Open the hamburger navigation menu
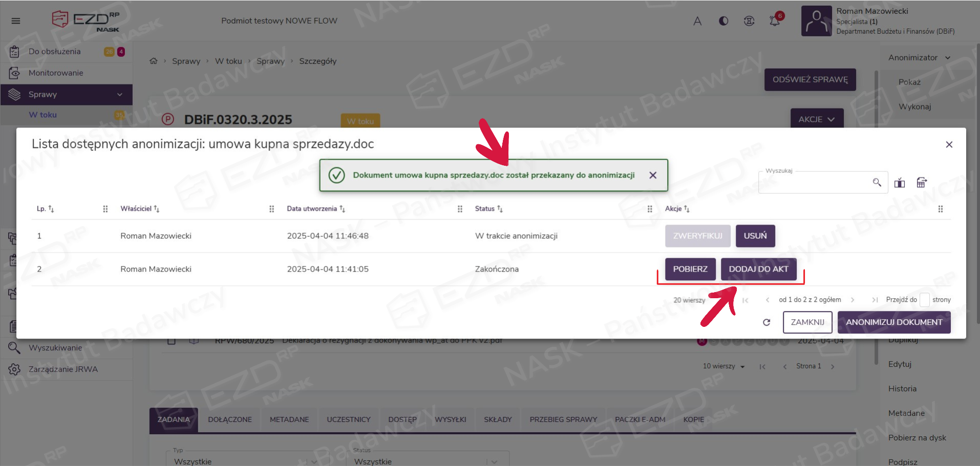 [x=16, y=21]
